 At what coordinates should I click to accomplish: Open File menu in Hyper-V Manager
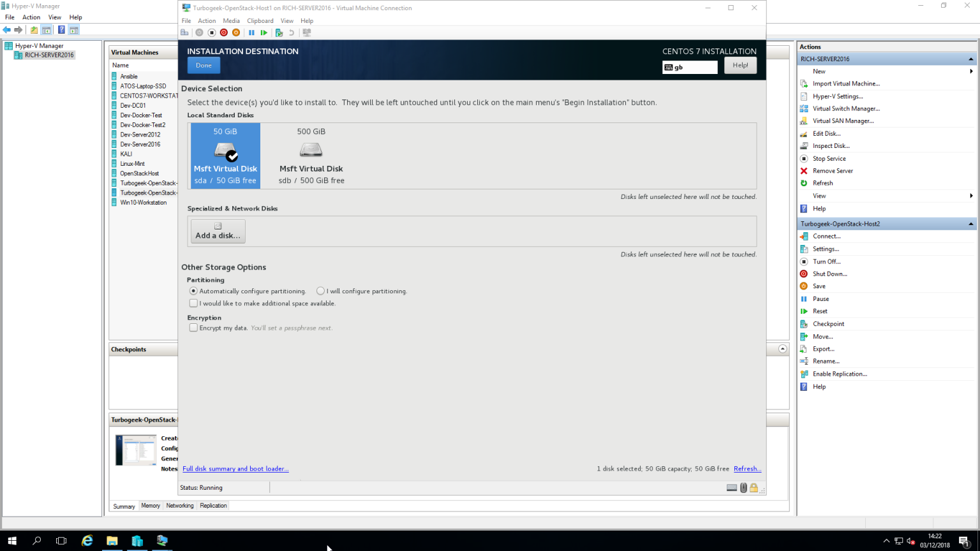pos(10,17)
